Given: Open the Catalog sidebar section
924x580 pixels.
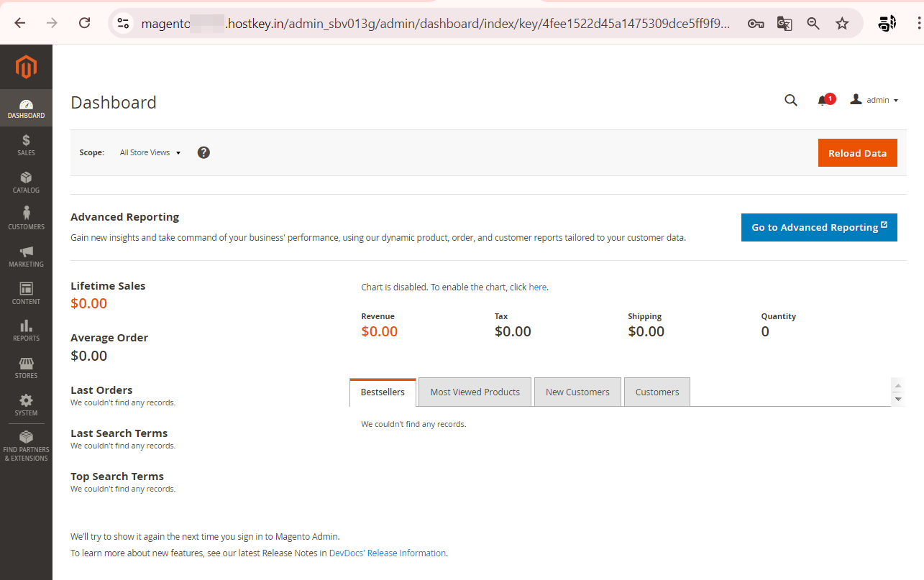Looking at the screenshot, I should [26, 183].
